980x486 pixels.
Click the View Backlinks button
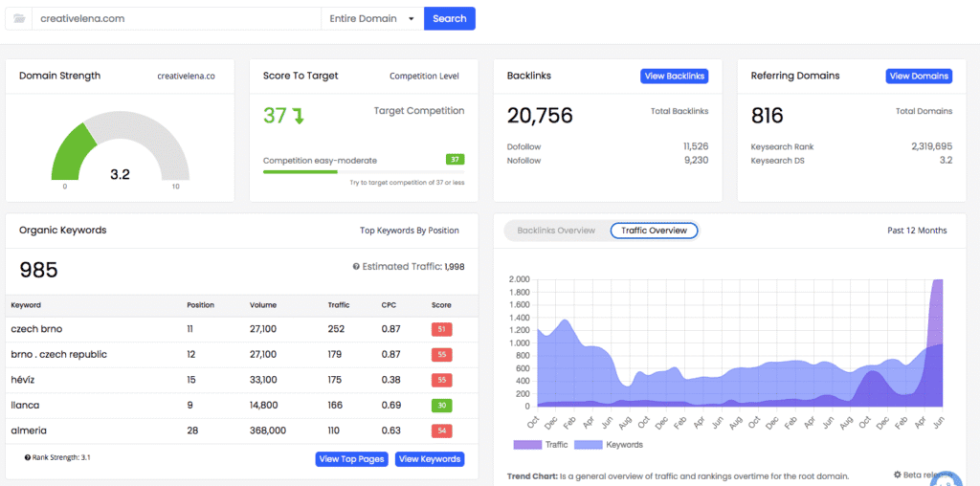675,77
